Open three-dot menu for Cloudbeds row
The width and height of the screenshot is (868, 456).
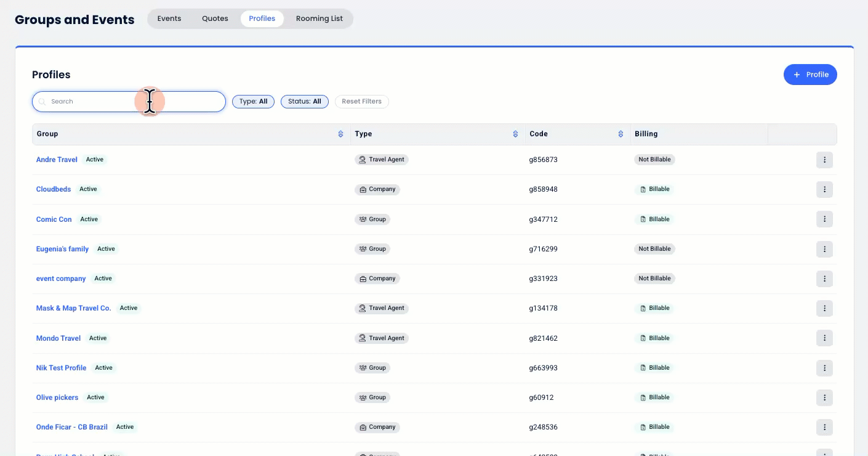tap(824, 190)
